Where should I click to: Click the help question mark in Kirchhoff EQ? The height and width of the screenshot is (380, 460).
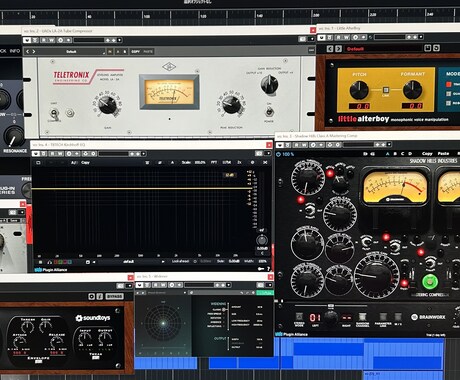[268, 269]
